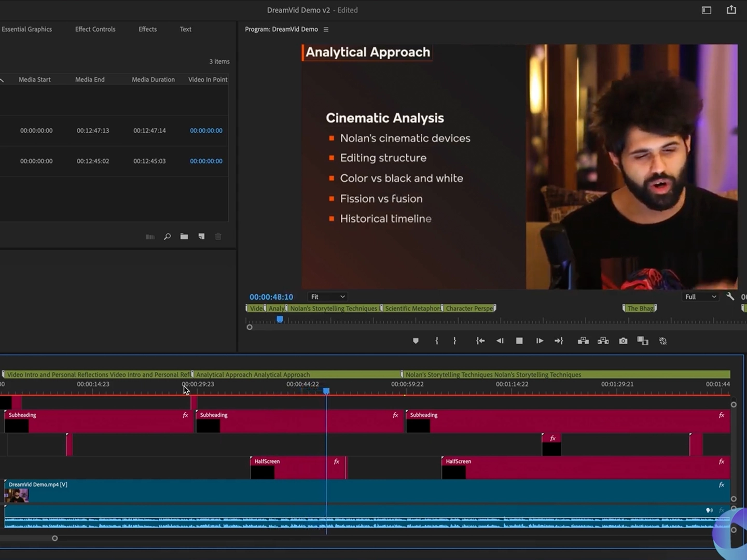Click the Find magnifier in the Project panel

coord(167,236)
